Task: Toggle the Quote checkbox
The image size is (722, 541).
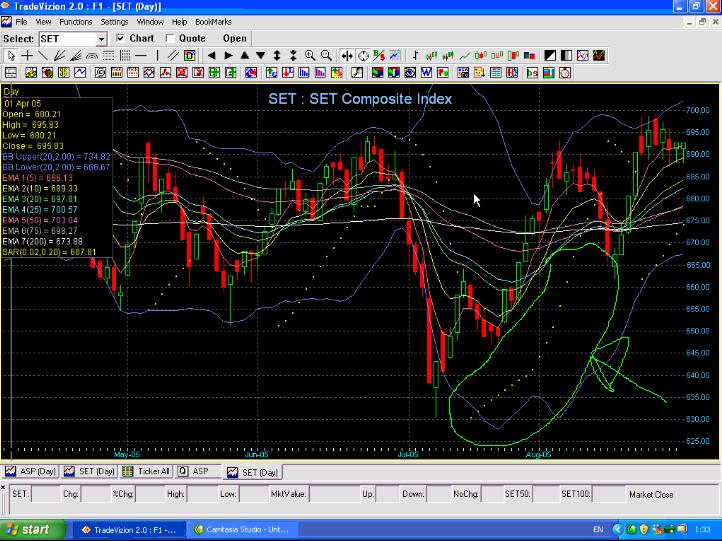Action: pyautogui.click(x=170, y=38)
